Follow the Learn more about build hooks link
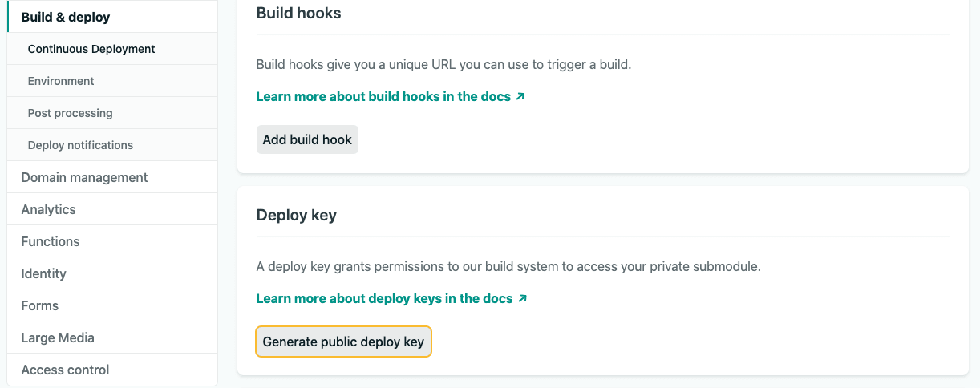 pyautogui.click(x=383, y=96)
